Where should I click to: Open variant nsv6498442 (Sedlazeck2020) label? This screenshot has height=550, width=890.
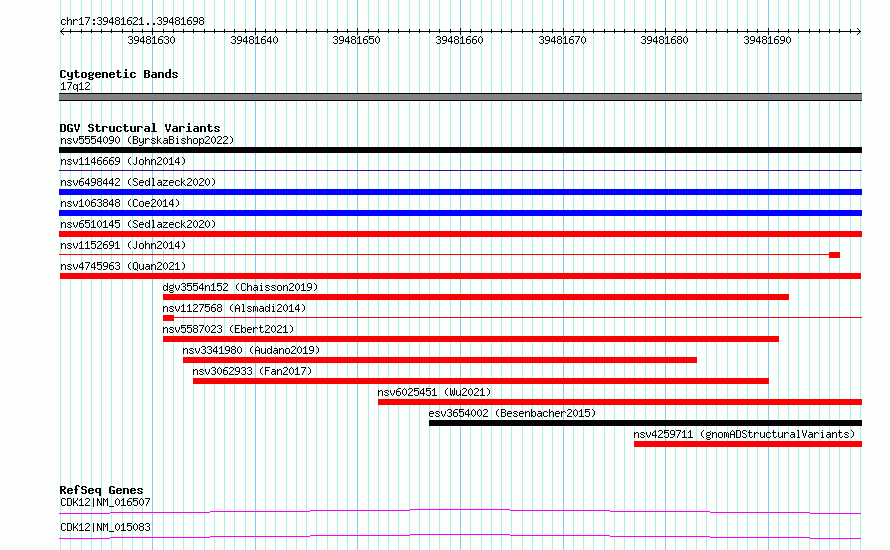[x=138, y=182]
